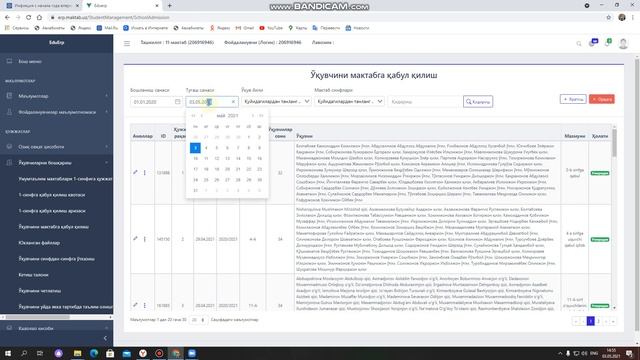Image resolution: width=640 pixels, height=360 pixels.
Task: Click the add (+) button
Action: (x=573, y=99)
